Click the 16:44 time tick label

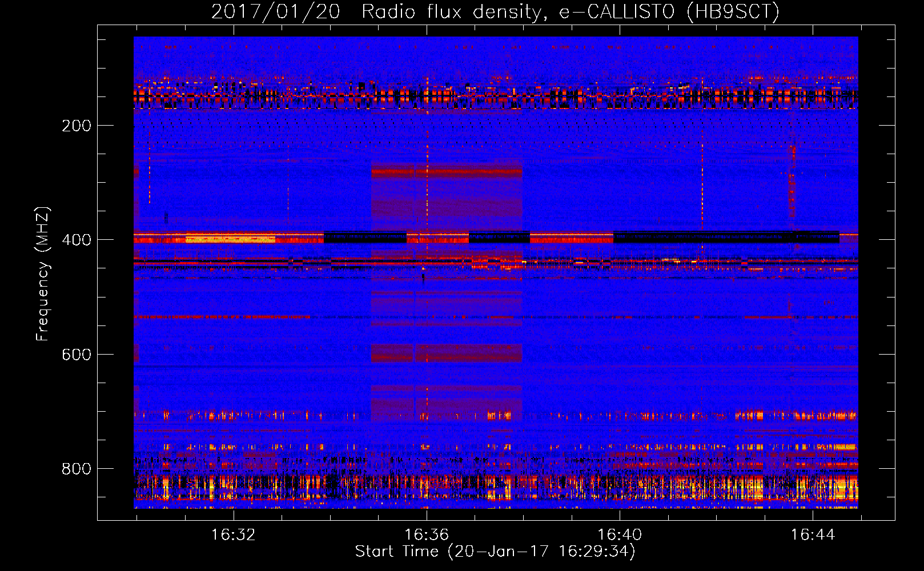pyautogui.click(x=813, y=535)
